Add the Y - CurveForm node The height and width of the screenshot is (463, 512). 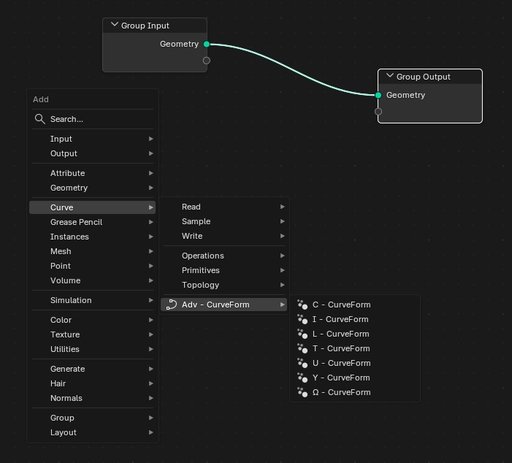coord(355,378)
